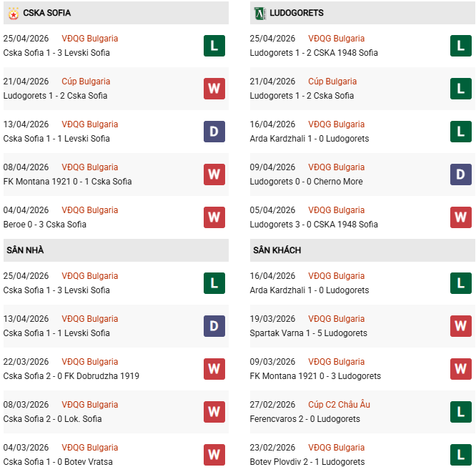Select the SÂN NHÀ section header

(26, 250)
